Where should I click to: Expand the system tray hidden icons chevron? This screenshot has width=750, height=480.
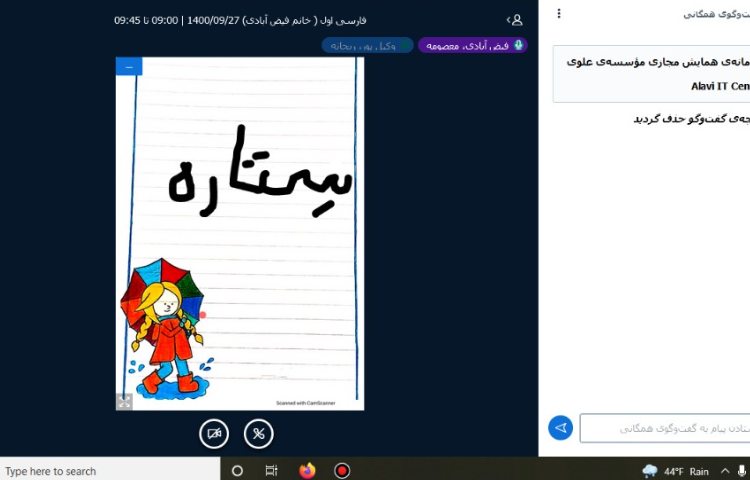[x=725, y=471]
